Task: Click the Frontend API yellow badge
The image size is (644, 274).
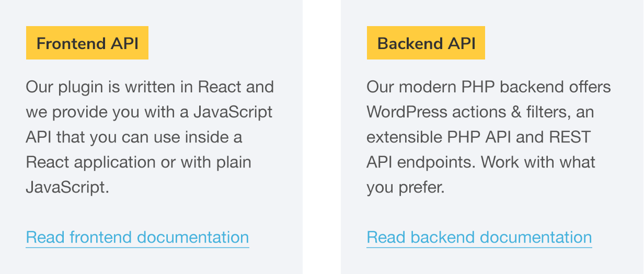Action: 87,43
